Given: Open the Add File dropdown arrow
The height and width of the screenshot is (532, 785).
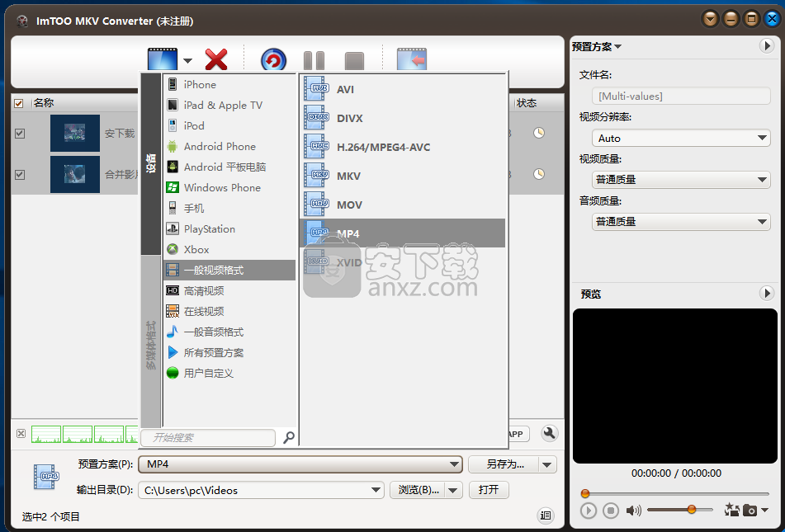Looking at the screenshot, I should tap(187, 60).
